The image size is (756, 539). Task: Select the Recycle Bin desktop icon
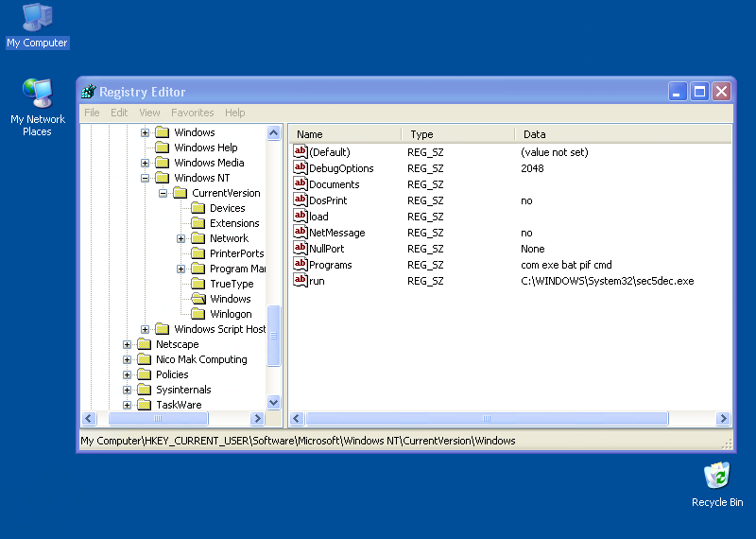tap(717, 484)
